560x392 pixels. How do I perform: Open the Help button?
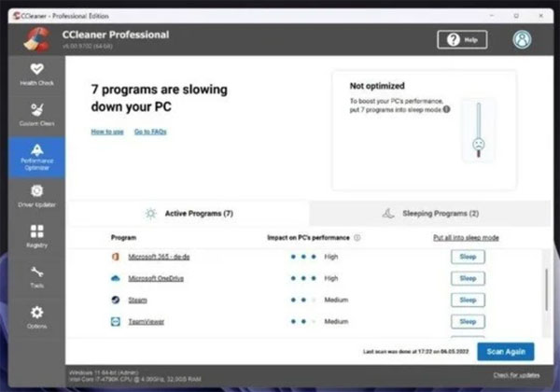[x=462, y=39]
